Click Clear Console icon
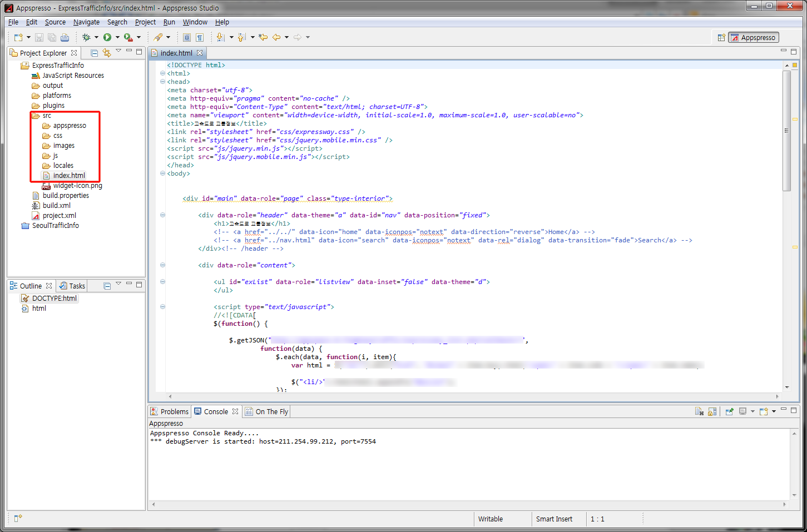The width and height of the screenshot is (807, 532). pyautogui.click(x=699, y=411)
